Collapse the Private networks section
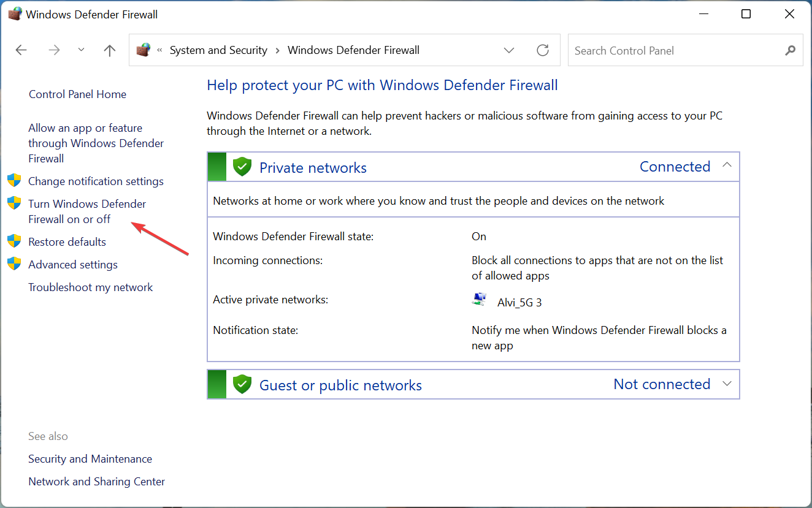 click(x=727, y=165)
